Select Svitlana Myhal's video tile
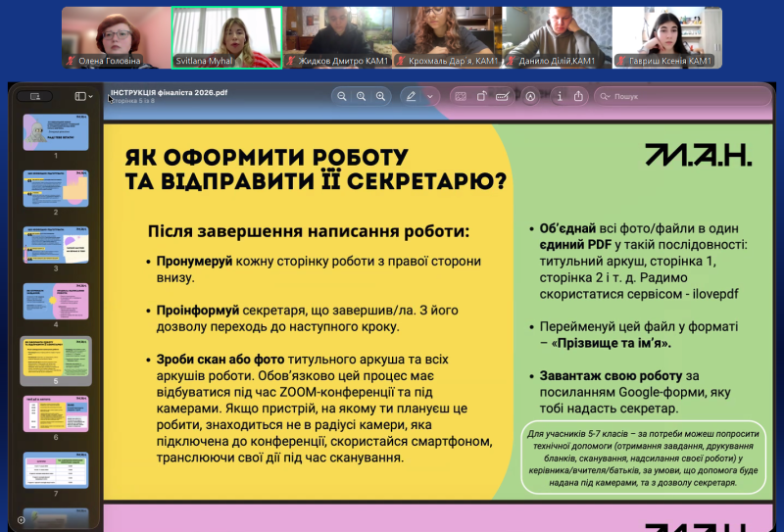This screenshot has width=784, height=532. [226, 37]
